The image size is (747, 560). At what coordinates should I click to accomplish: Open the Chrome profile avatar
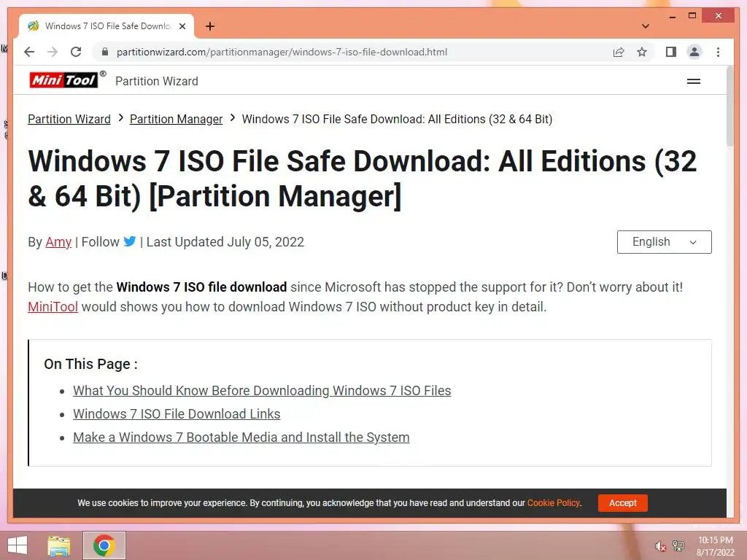coord(694,52)
